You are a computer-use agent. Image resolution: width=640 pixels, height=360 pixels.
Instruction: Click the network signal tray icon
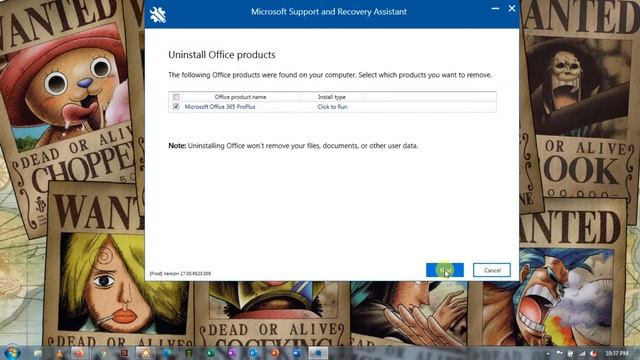pos(582,353)
